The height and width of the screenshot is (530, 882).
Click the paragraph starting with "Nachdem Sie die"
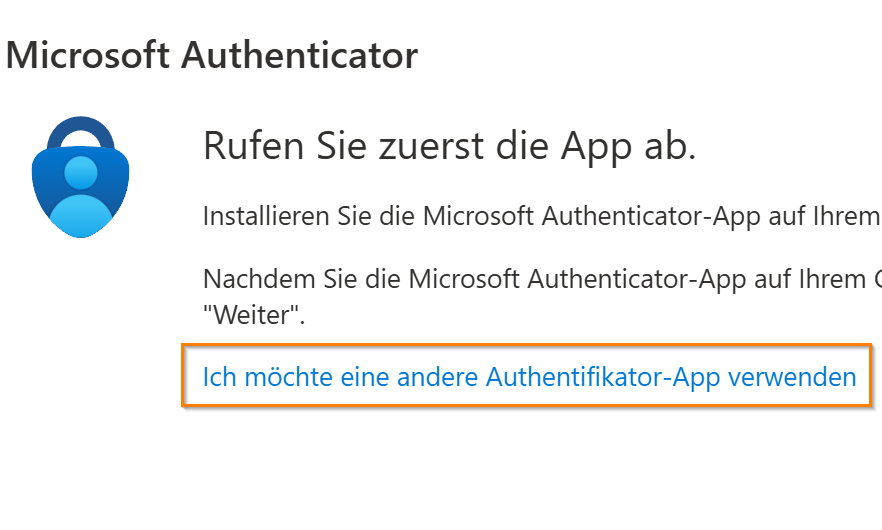(x=540, y=278)
